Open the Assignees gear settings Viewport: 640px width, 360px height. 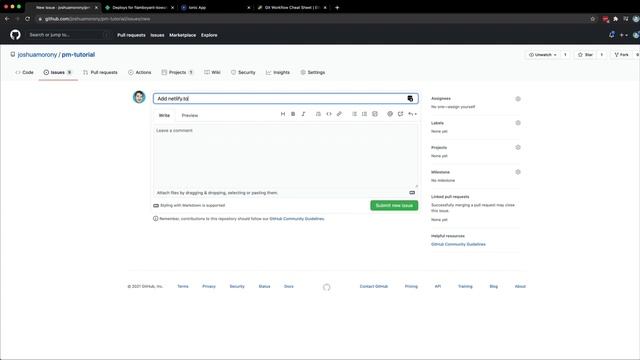518,99
